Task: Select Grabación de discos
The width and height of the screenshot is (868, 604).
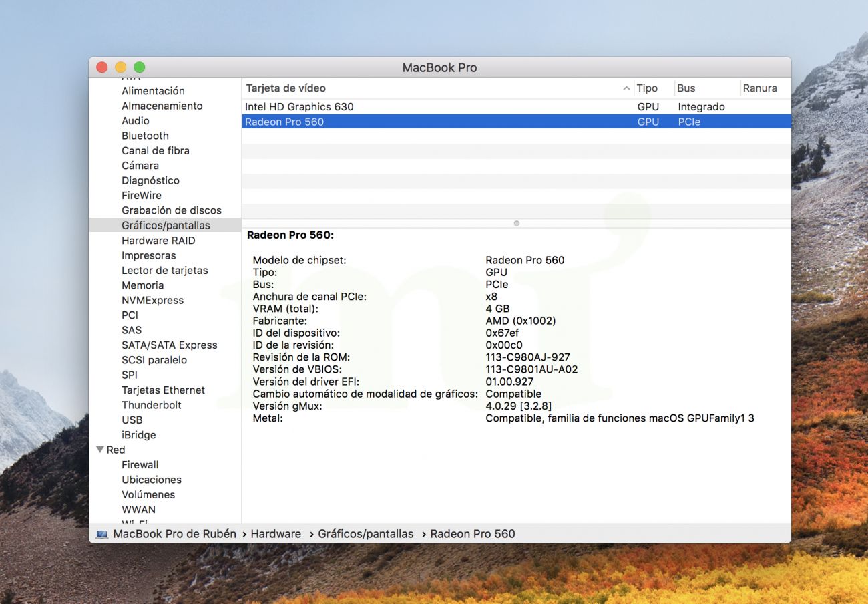Action: 172,210
